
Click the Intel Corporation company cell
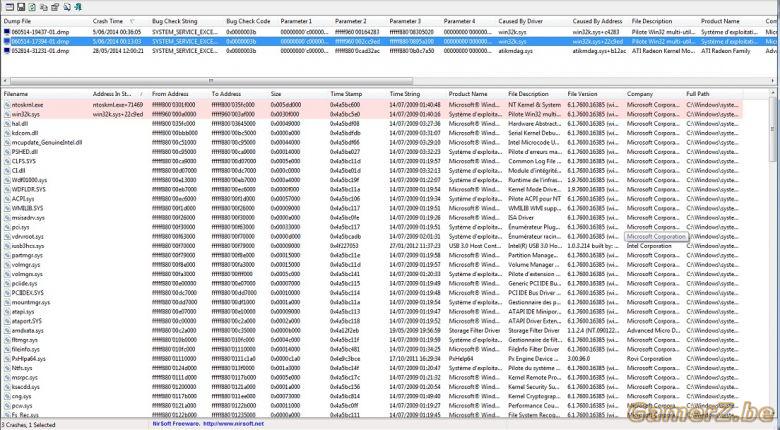coord(649,246)
